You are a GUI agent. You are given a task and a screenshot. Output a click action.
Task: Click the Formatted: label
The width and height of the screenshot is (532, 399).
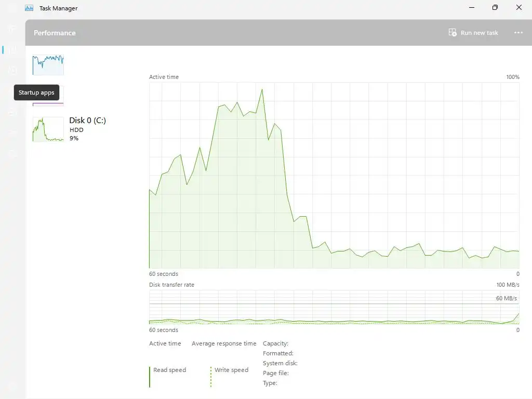(x=278, y=353)
